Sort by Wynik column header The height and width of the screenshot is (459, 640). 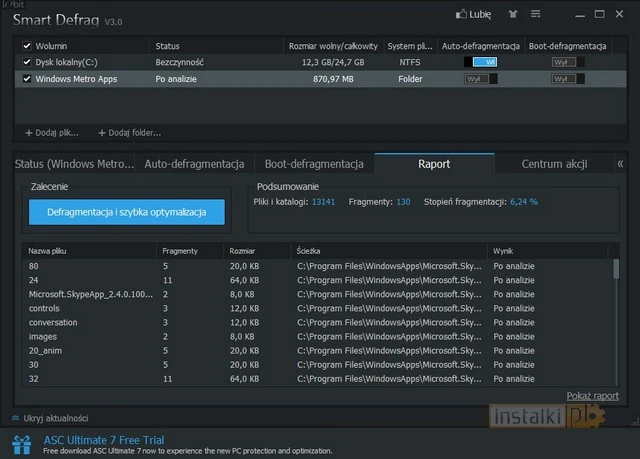(x=548, y=251)
